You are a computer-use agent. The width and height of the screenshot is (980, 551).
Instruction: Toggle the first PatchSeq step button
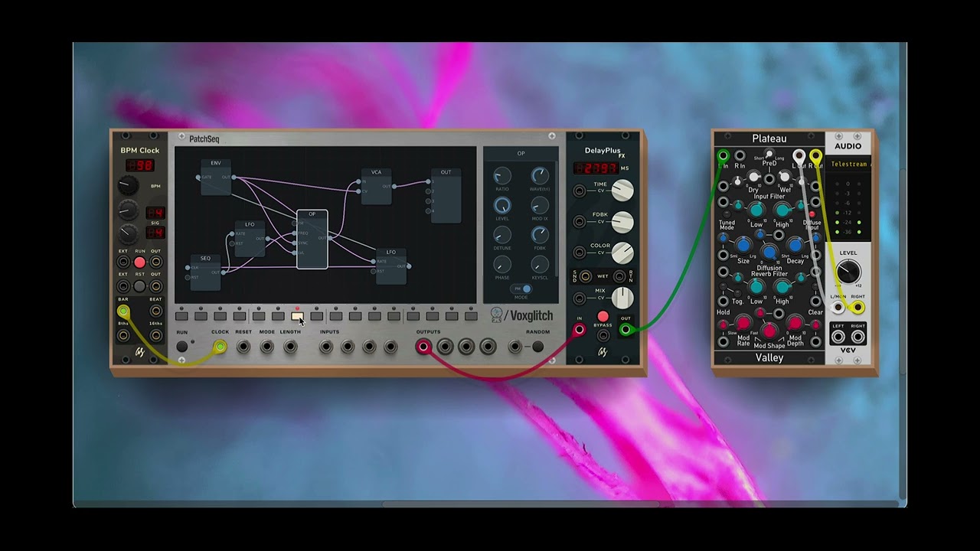pyautogui.click(x=181, y=316)
